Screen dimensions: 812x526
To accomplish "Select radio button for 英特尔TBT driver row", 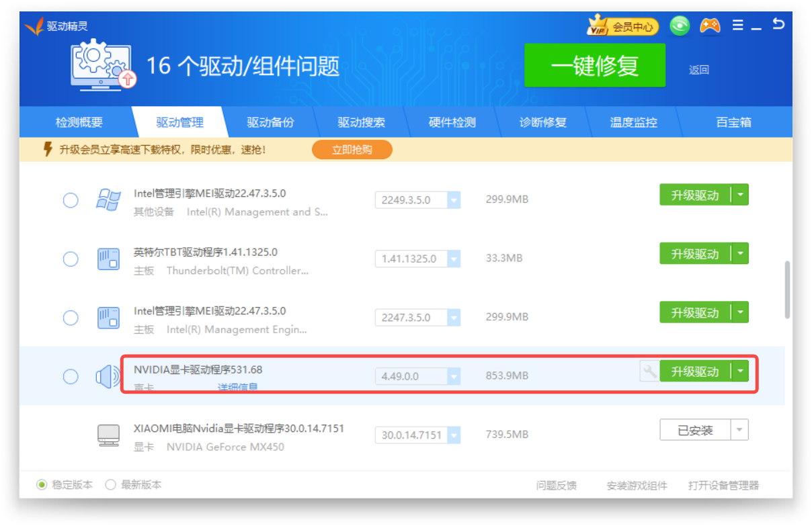I will click(71, 259).
